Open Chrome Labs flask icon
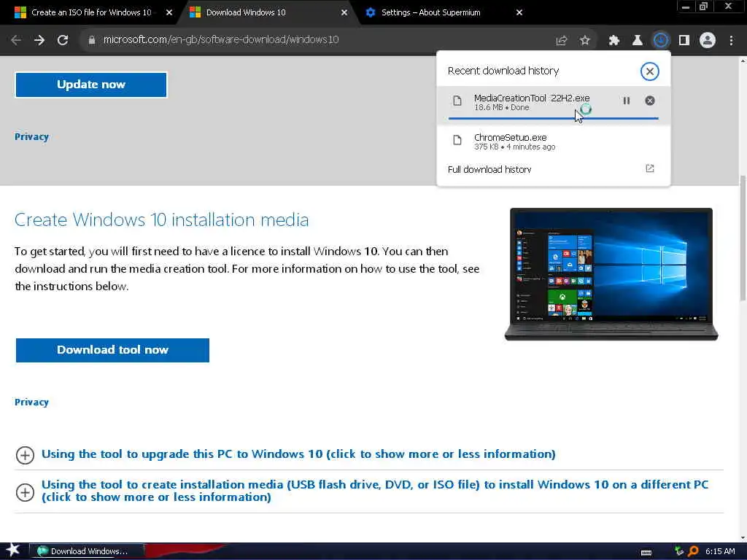Viewport: 747px width, 560px height. pos(637,41)
